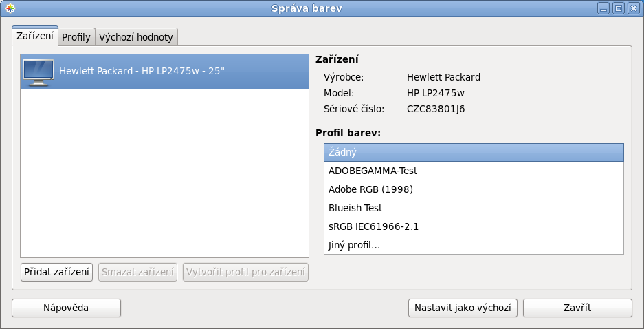The height and width of the screenshot is (329, 644).
Task: Click Nastavit jako výchozí button
Action: click(463, 308)
